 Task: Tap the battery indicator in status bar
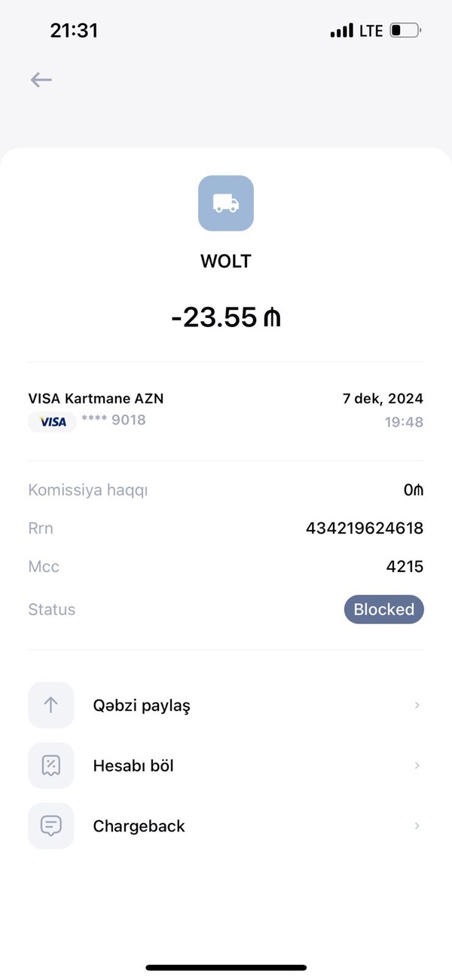[406, 31]
